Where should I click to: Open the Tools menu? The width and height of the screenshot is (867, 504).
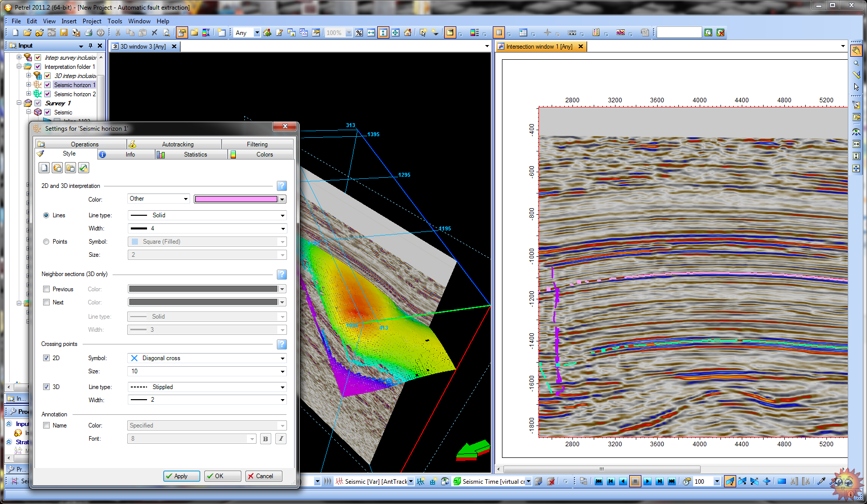tap(115, 21)
